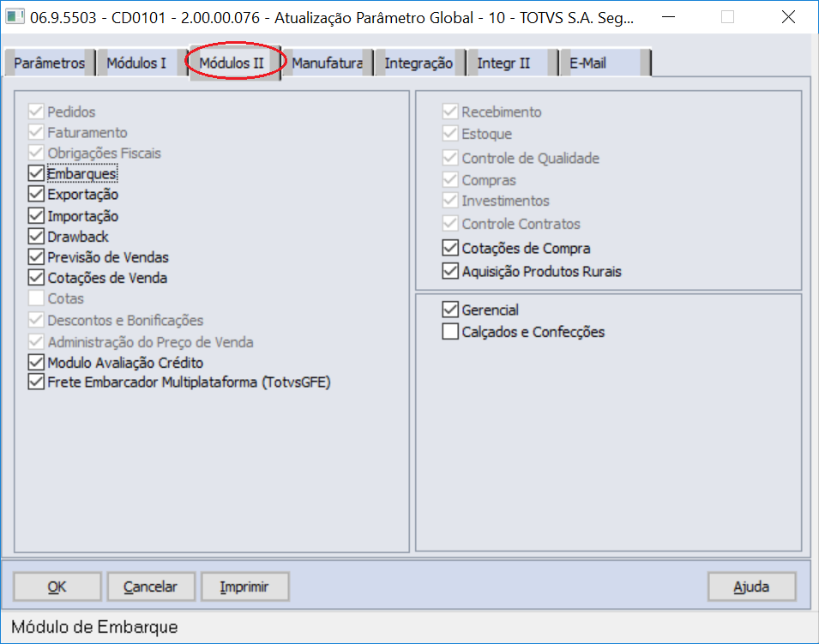Toggle the Embarques checkbox
The image size is (819, 644).
[x=36, y=173]
